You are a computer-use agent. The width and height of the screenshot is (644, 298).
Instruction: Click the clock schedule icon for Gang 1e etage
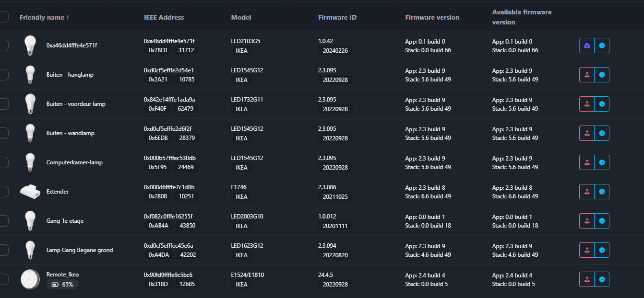(x=602, y=221)
